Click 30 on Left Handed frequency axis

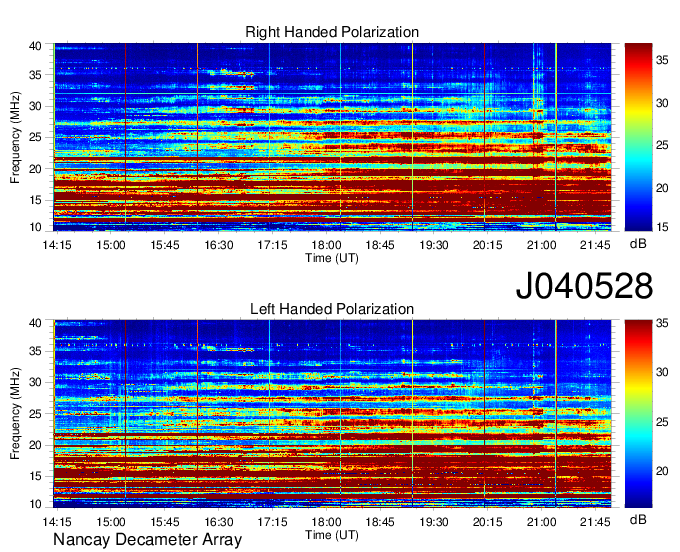pyautogui.click(x=36, y=382)
